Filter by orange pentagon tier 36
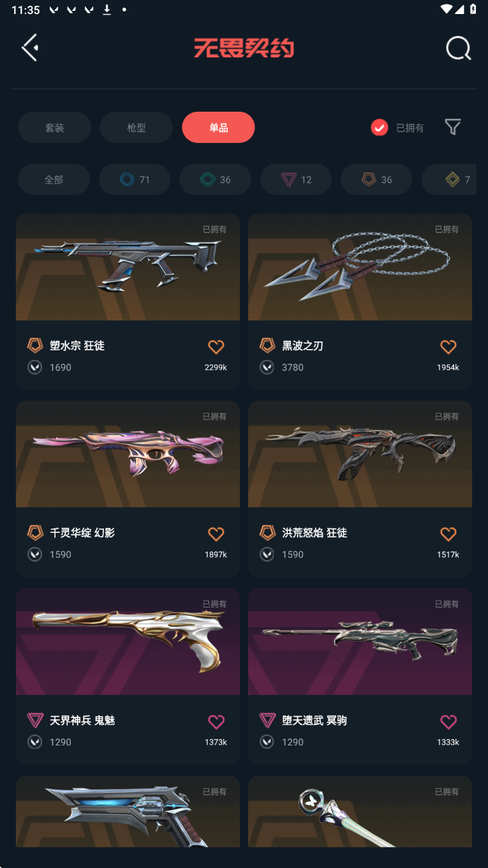488x868 pixels. (x=377, y=179)
